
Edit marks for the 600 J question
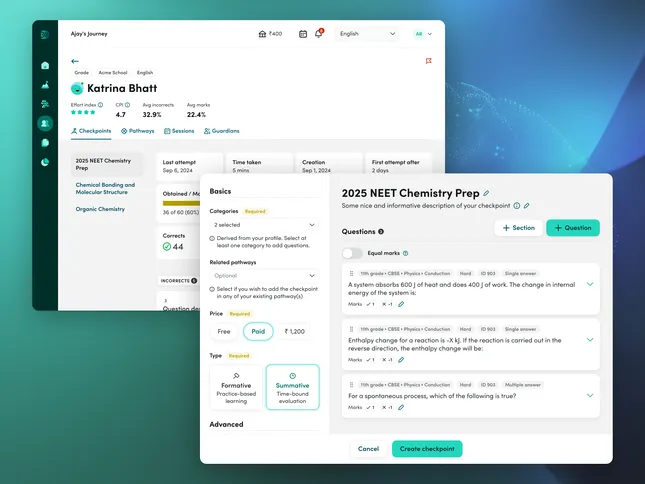point(401,304)
